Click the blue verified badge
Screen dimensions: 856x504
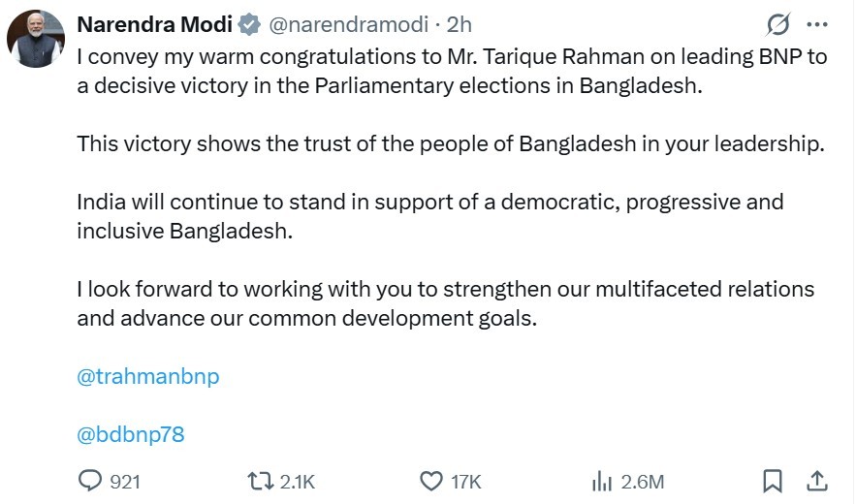coord(249,25)
